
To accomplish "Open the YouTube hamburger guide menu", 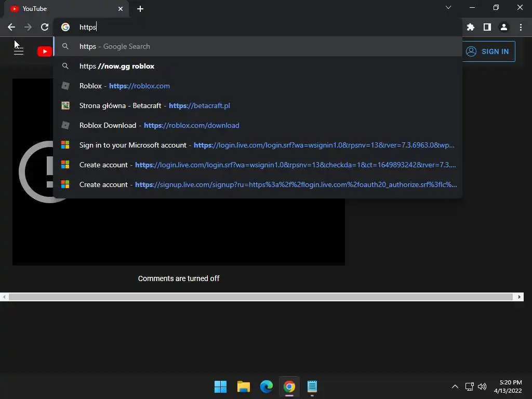I will tap(19, 51).
